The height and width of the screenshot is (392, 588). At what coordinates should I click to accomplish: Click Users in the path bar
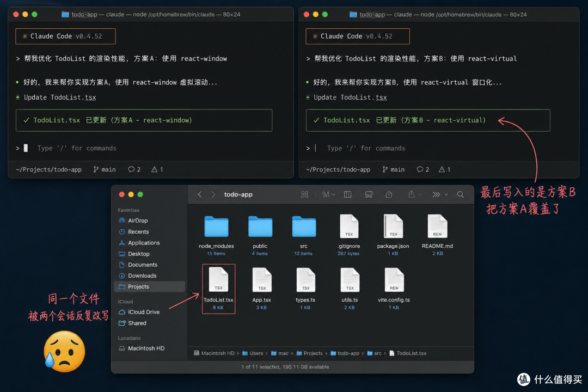(253, 353)
